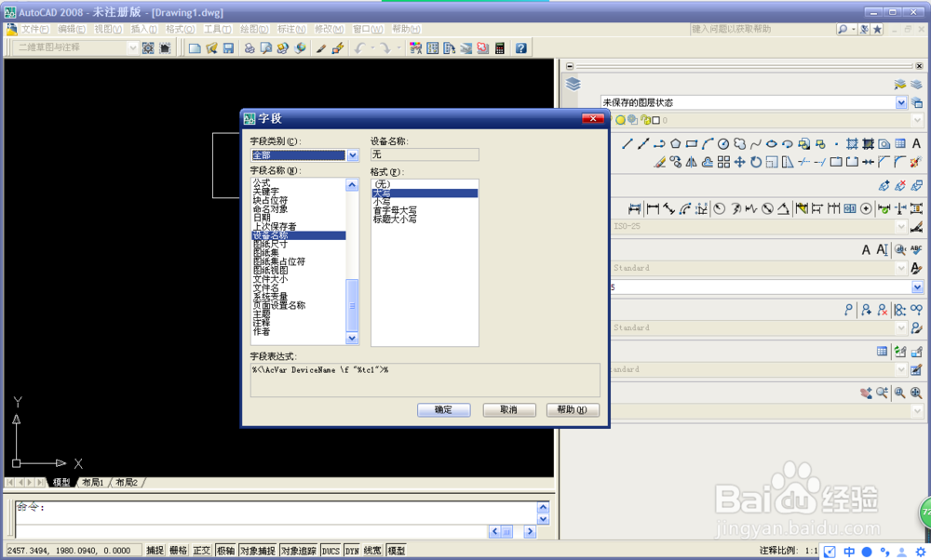
Task: Click the Save icon in the toolbar
Action: 229,48
